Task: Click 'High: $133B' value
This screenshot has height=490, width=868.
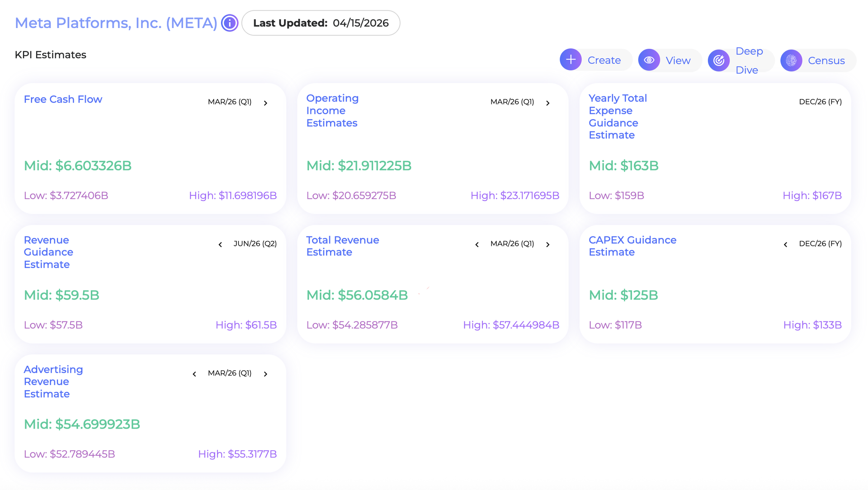Action: 812,325
